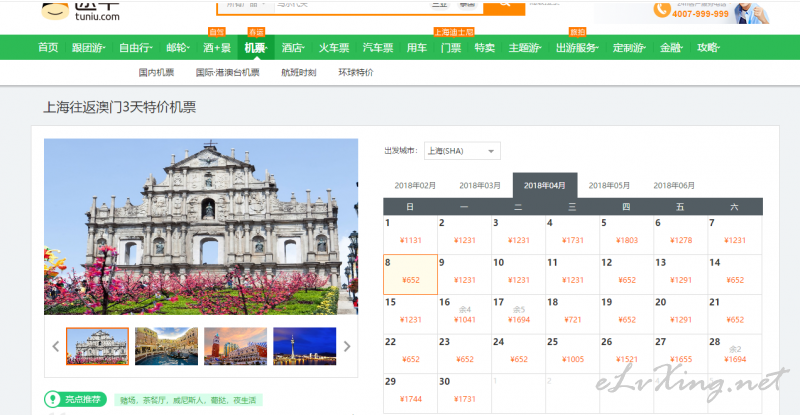Click the 4007-999-999 phone number
Viewport: 800px width, 415px height.
(700, 14)
